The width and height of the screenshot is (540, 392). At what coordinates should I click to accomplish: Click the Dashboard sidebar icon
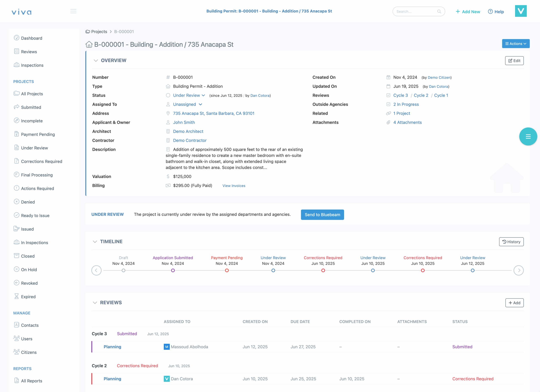pos(16,38)
